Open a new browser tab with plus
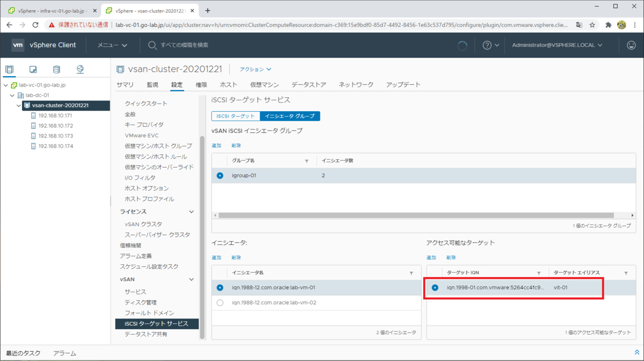Screen dimensions: 644x361 208,10
